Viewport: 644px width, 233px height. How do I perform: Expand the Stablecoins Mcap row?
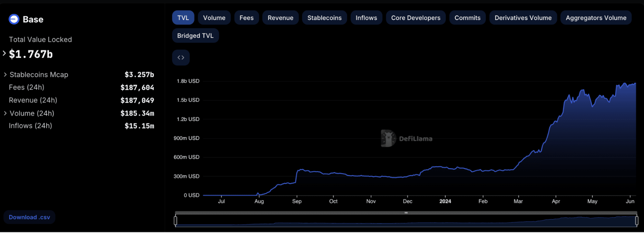[x=5, y=75]
